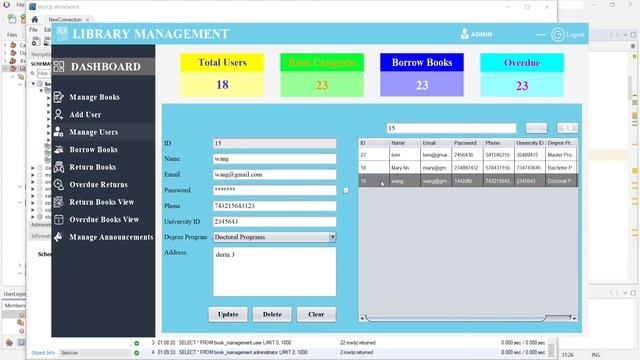Close the NewConnection tab

pyautogui.click(x=87, y=20)
